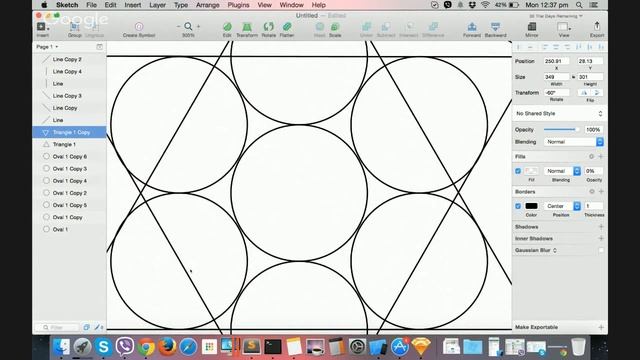Add a shadow with plus icon
Screen dimensions: 640x360
[601, 227]
